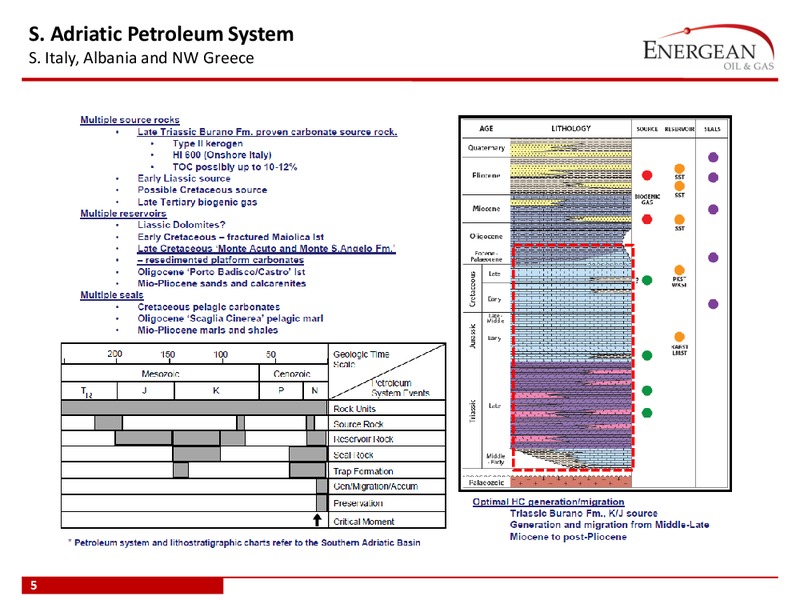Screen dimensions: 800x600
Task: Click the purple seal dot beside Early Cretaceous
Action: tap(713, 304)
